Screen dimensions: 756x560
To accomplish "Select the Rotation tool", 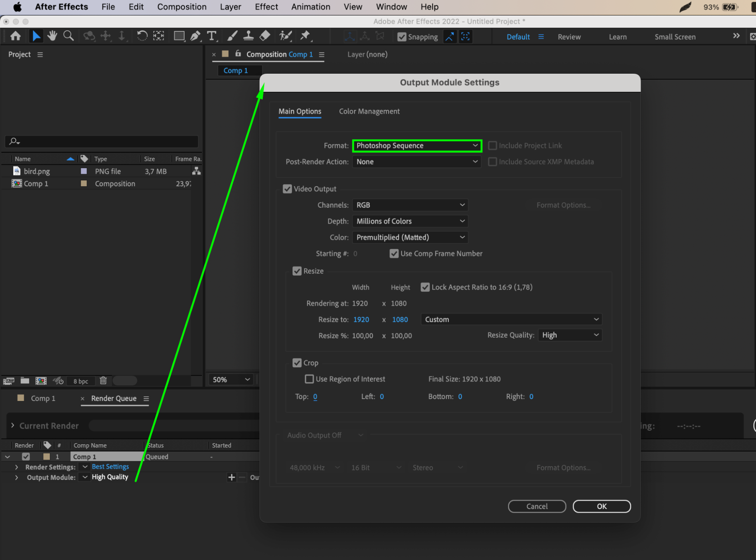I will pyautogui.click(x=142, y=36).
